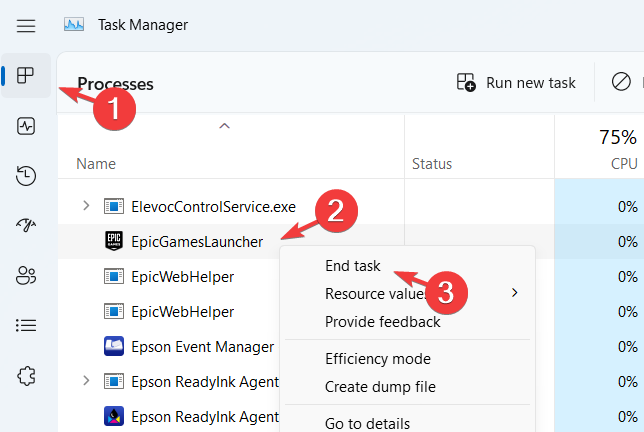This screenshot has width=644, height=432.
Task: Sort by the CPU column header
Action: pos(624,163)
